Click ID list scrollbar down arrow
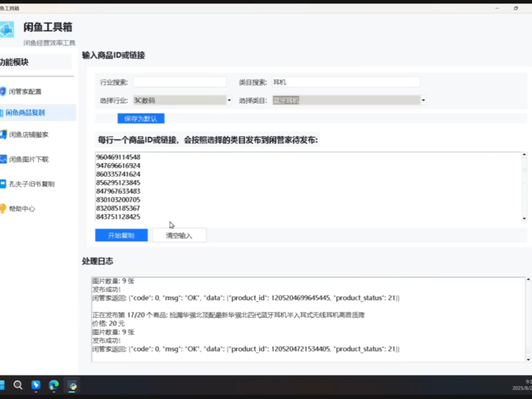This screenshot has width=532, height=399. [524, 219]
